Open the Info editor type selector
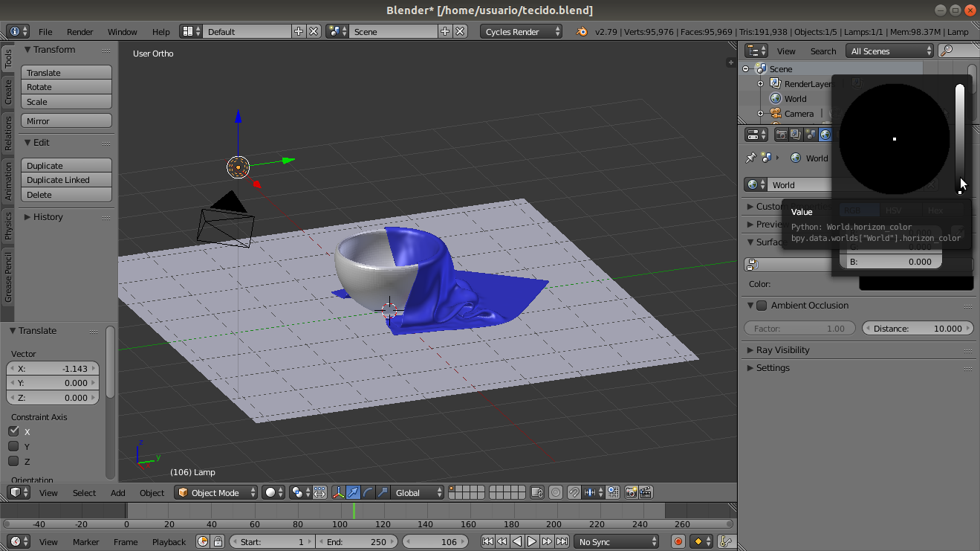This screenshot has height=551, width=980. click(x=18, y=31)
